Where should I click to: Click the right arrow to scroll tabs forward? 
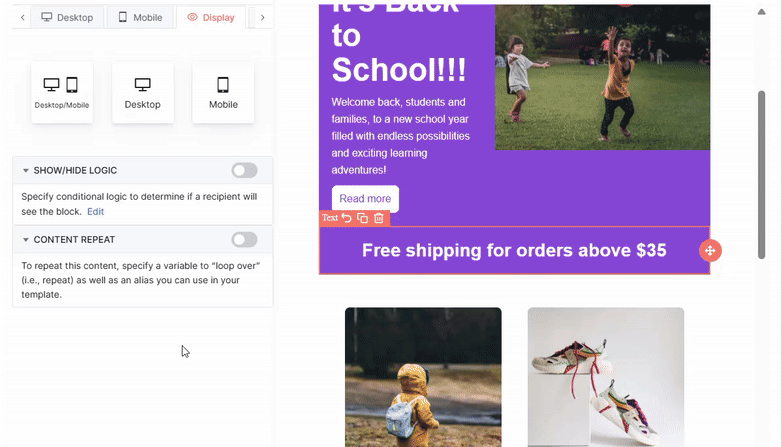point(262,17)
